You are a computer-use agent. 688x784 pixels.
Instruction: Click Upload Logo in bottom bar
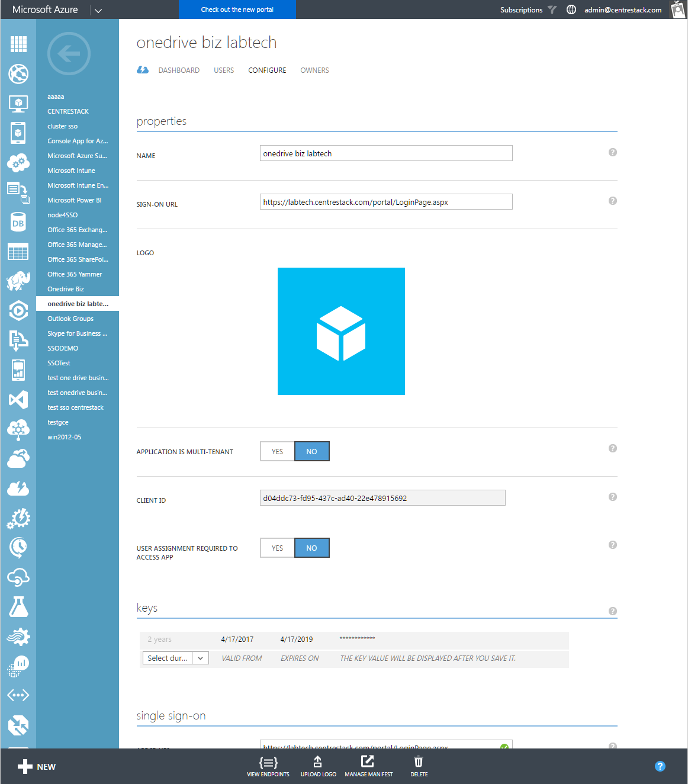coord(318,766)
